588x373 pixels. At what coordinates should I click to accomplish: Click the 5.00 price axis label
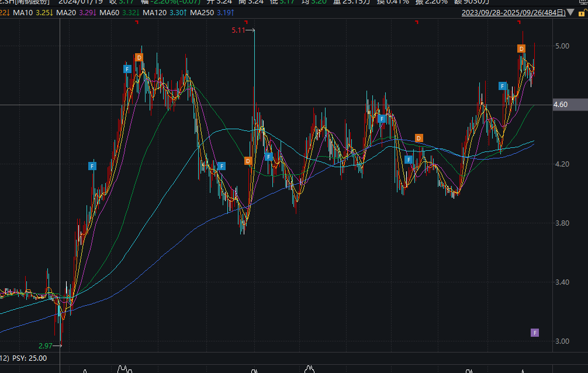pos(562,46)
